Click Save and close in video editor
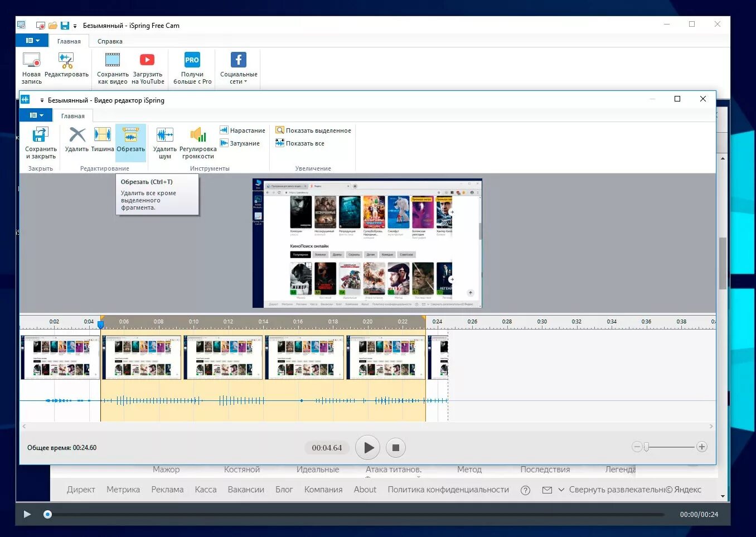This screenshot has height=537, width=756. [x=41, y=143]
